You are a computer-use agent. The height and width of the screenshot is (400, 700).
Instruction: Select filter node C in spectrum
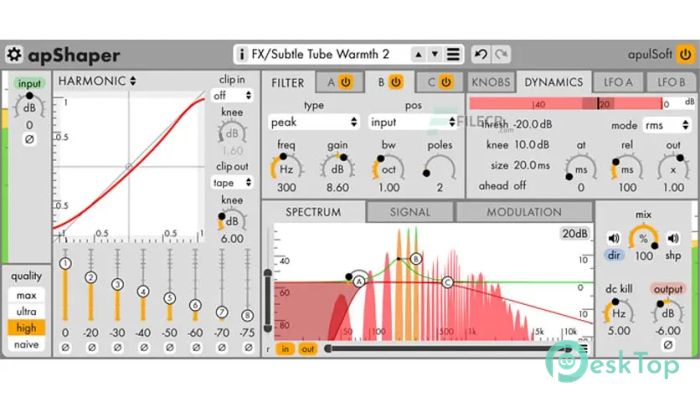[447, 282]
